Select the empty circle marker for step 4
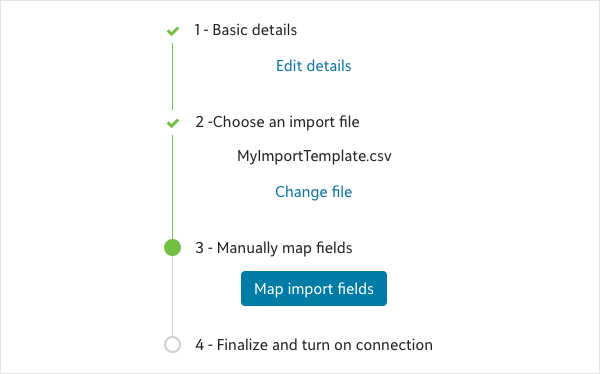600x374 pixels. tap(173, 344)
